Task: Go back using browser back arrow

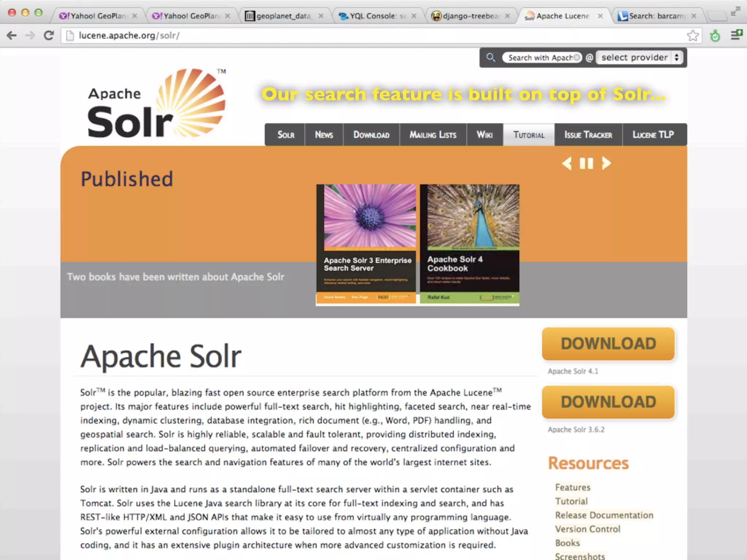Action: click(x=12, y=35)
